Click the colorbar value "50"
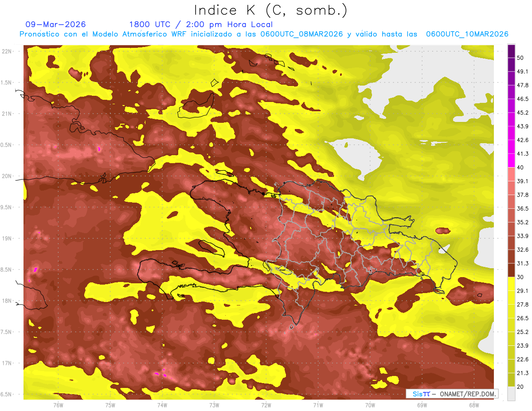Viewport: 532px width, 411px height. [521, 58]
